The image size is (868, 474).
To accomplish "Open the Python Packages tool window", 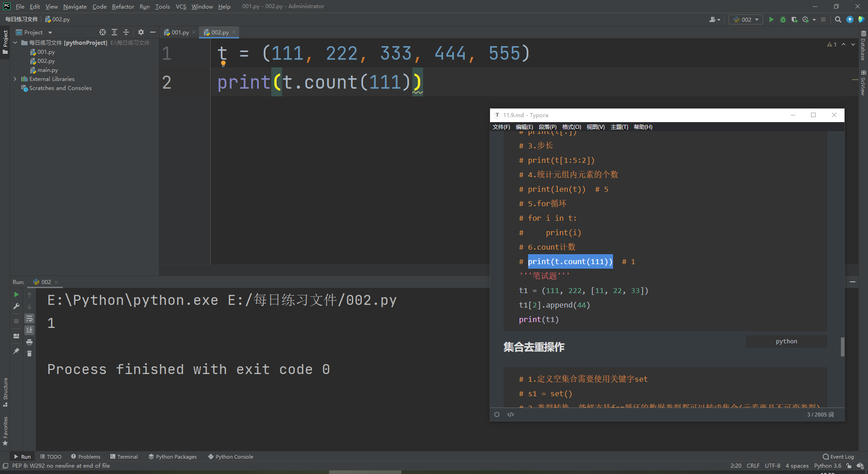I will pyautogui.click(x=173, y=457).
